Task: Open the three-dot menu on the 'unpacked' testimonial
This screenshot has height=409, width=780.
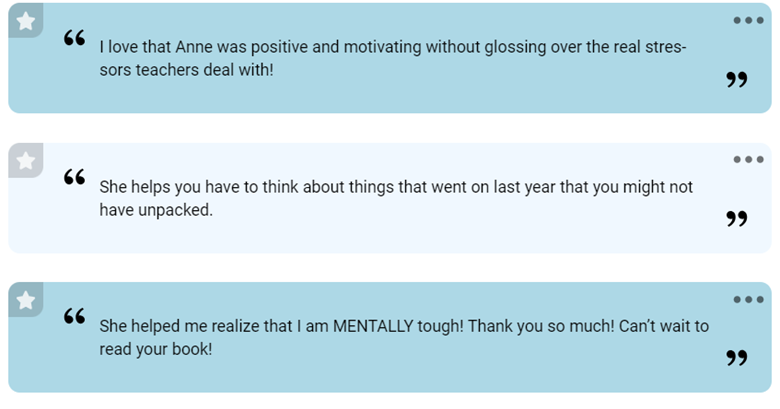Action: (x=748, y=160)
